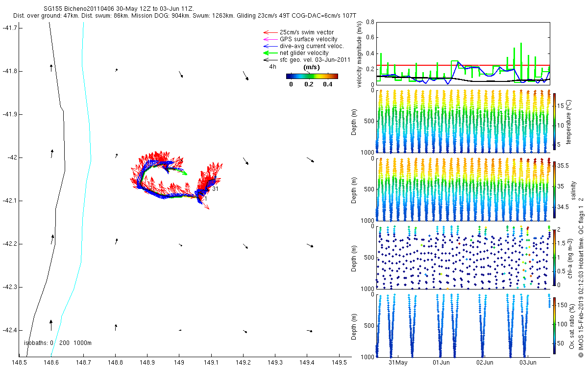Click the '03Jun' date label on the time axis
Viewport: 588px width, 368px height.
[528, 363]
